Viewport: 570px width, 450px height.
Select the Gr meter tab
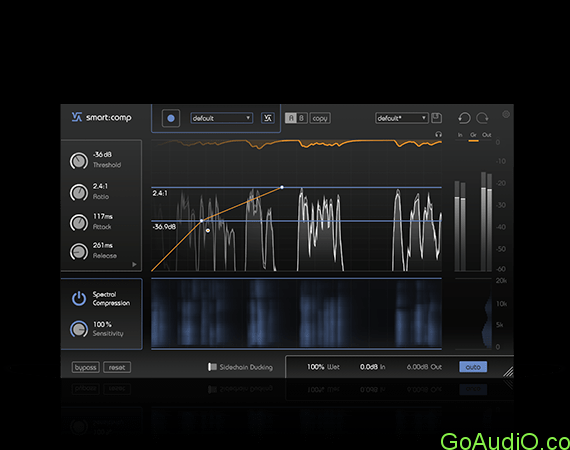473,135
